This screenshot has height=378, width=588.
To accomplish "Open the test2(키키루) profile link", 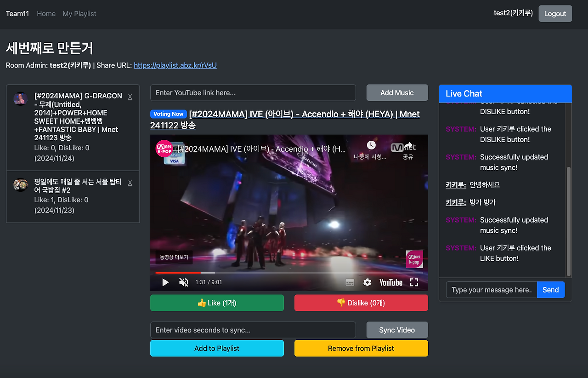I will click(x=513, y=13).
